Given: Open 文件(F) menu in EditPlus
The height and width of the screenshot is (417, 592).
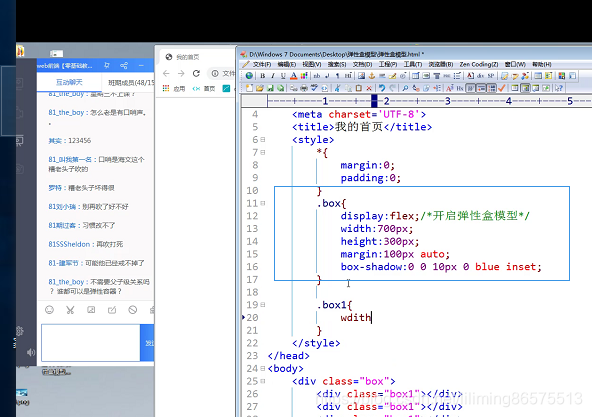Looking at the screenshot, I should tap(262, 65).
